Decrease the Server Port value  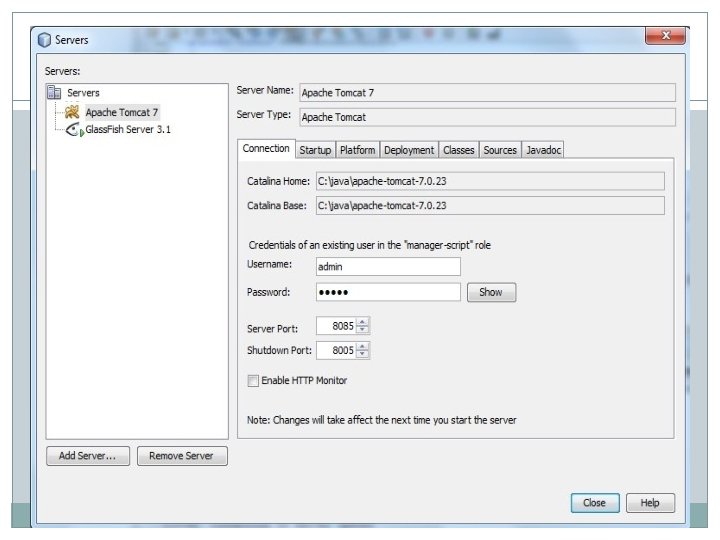coord(362,329)
